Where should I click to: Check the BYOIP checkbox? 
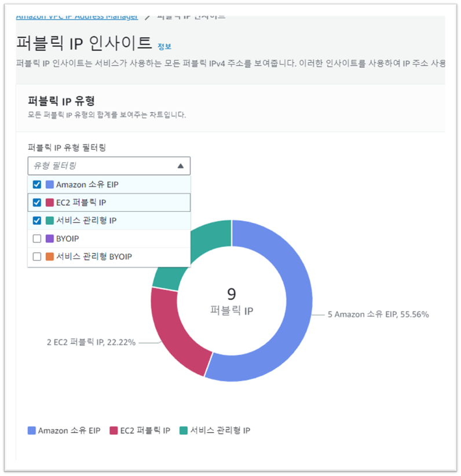click(36, 239)
